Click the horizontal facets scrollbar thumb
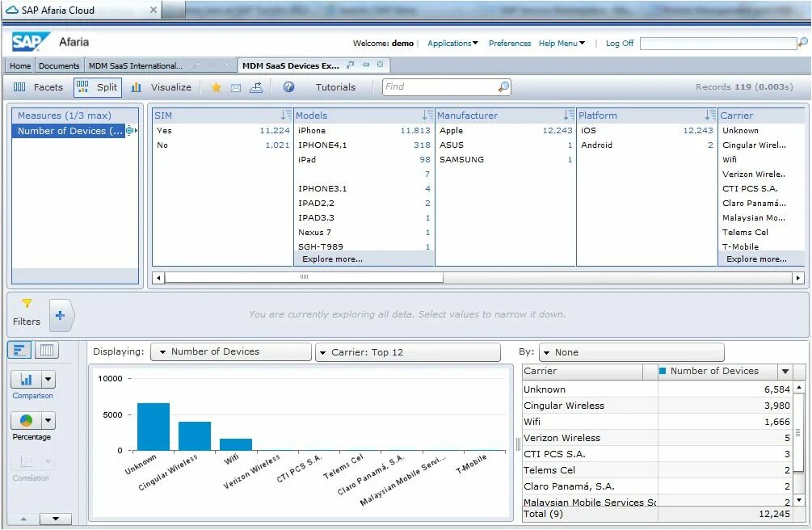The image size is (812, 530). pos(304,278)
